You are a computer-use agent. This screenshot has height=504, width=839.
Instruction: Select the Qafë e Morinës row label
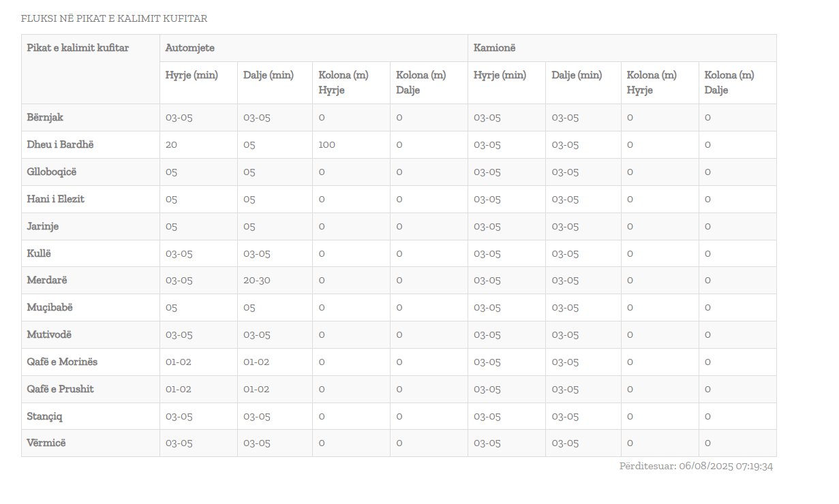pos(62,362)
